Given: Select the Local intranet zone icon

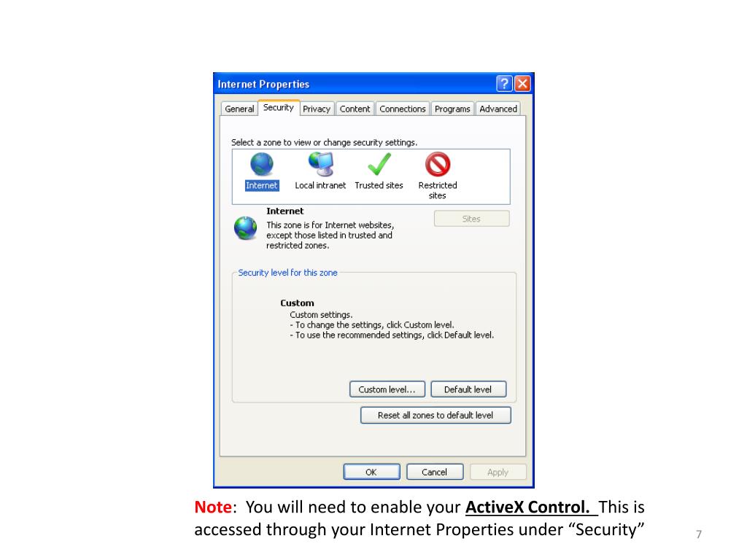Looking at the screenshot, I should pos(321,164).
